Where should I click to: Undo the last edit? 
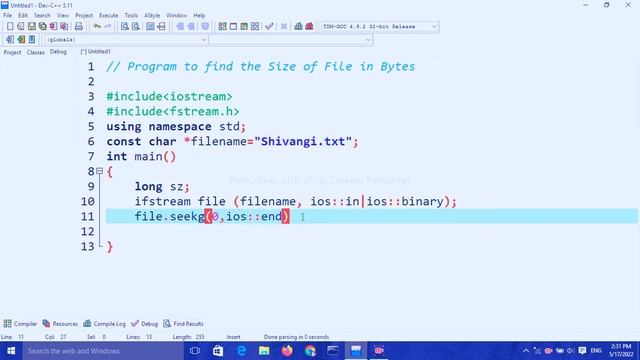(97, 27)
